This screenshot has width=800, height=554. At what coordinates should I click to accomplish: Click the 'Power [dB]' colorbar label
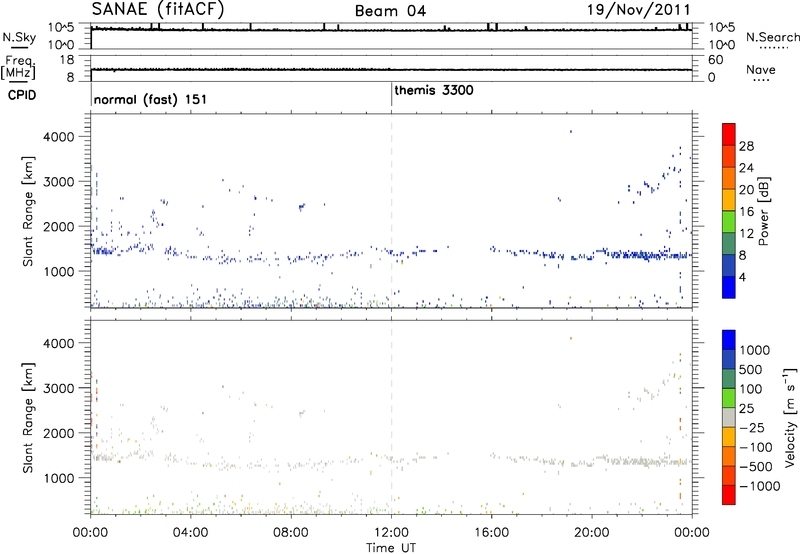(764, 211)
